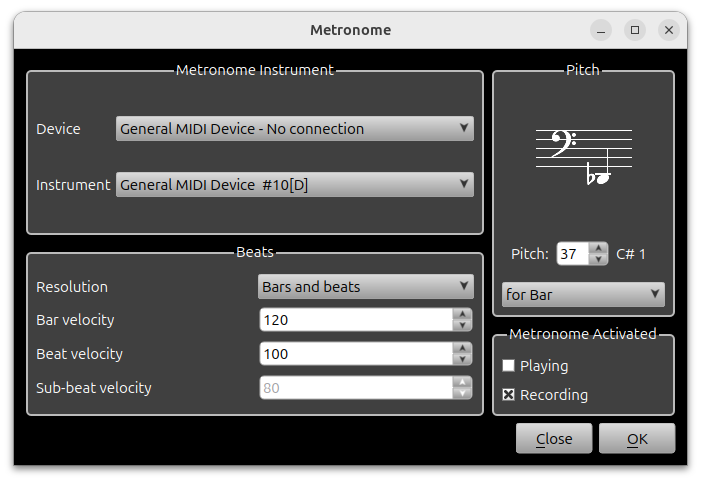Increase the Pitch value with up arrow
The image size is (701, 482).
(x=598, y=248)
